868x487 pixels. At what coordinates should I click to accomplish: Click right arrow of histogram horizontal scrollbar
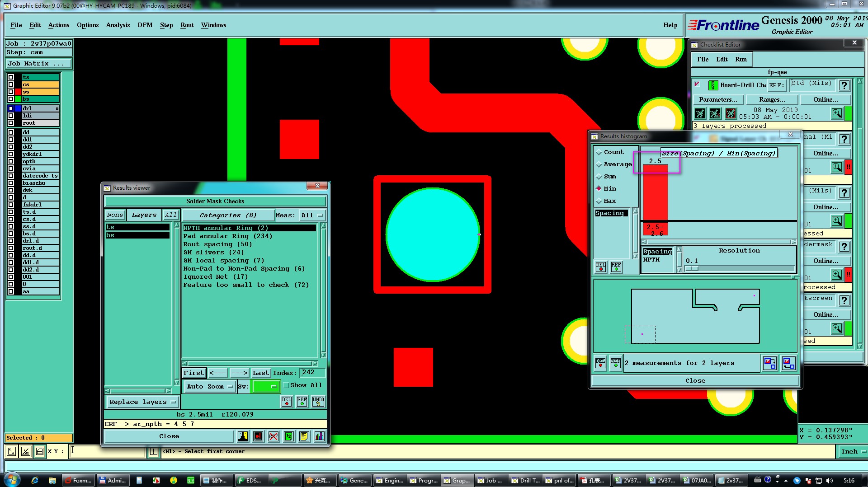[793, 242]
